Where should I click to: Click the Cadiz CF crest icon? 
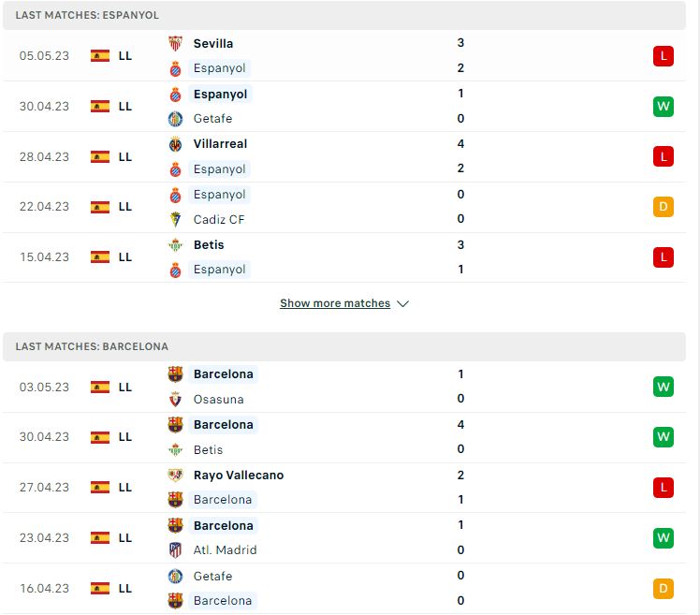click(x=175, y=219)
